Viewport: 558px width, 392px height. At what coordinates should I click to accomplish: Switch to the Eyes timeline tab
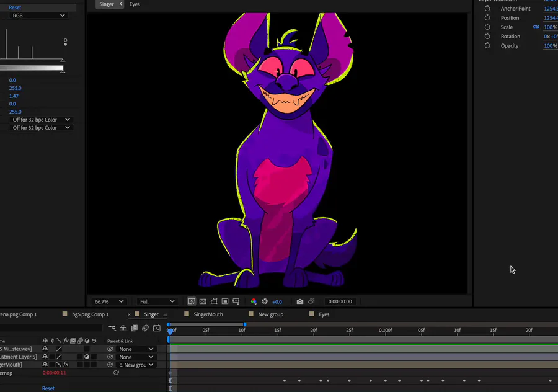click(324, 314)
